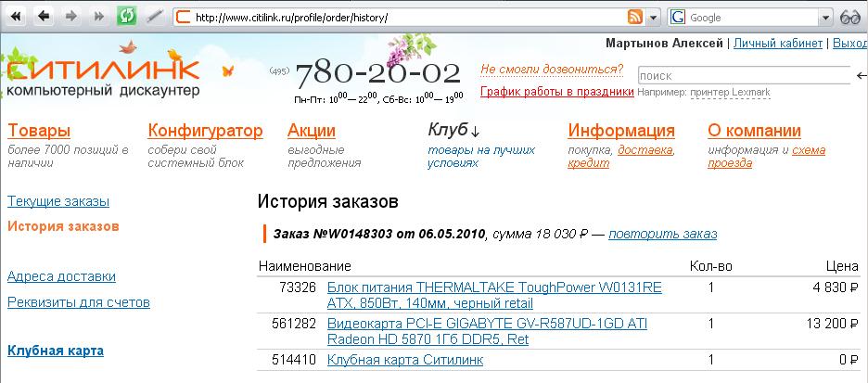Open Клубная карта Ситилинк product link

(405, 360)
